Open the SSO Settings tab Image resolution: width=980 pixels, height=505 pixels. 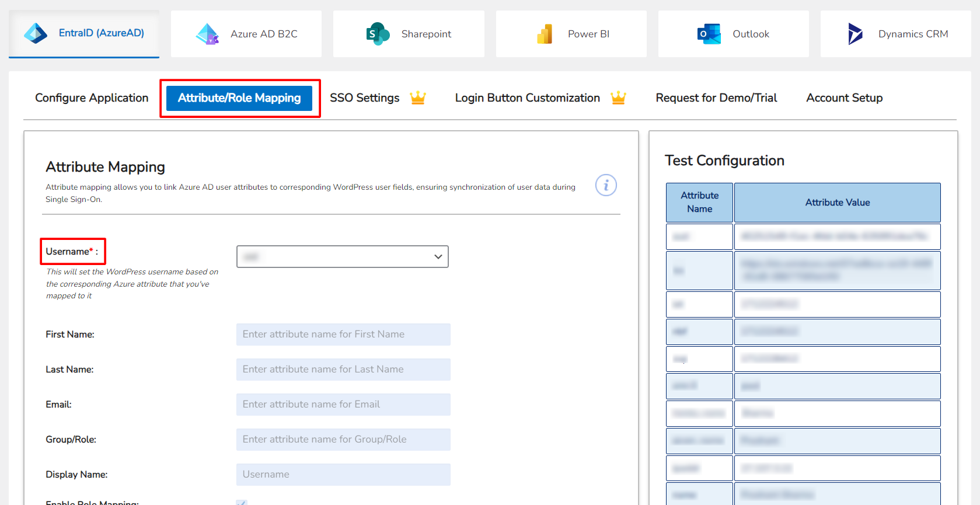coord(365,97)
